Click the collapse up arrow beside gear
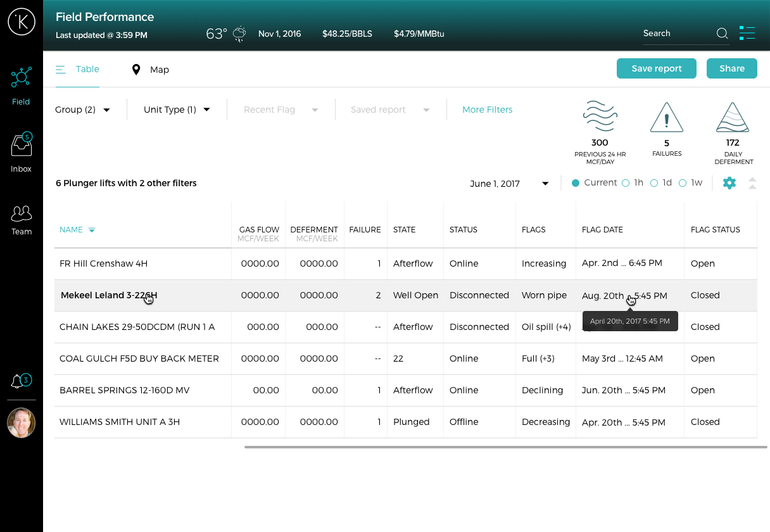The width and height of the screenshot is (770, 532). pyautogui.click(x=752, y=183)
